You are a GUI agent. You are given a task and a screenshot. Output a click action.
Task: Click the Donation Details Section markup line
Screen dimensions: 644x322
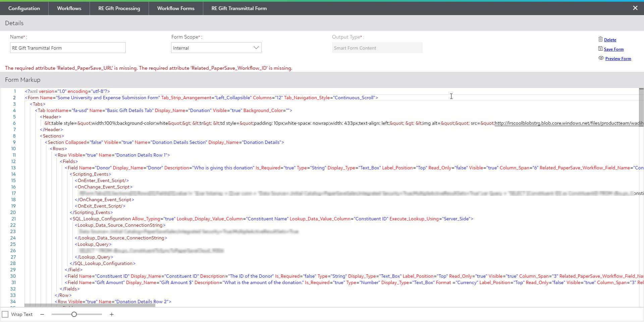pos(164,142)
